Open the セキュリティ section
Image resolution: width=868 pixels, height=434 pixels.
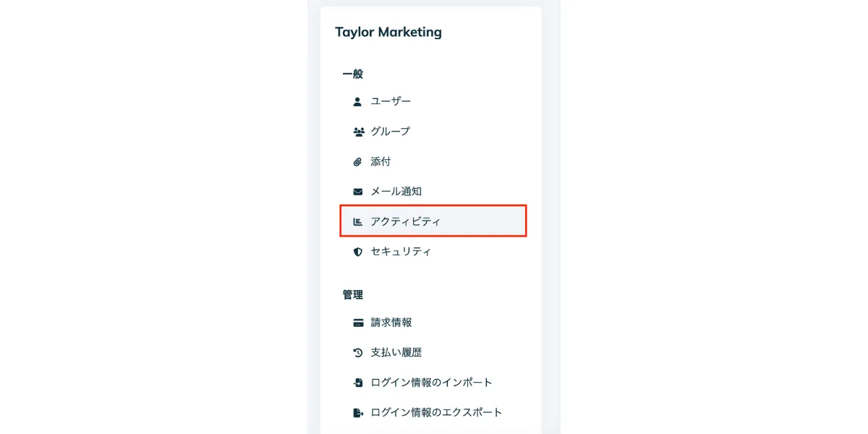[401, 252]
